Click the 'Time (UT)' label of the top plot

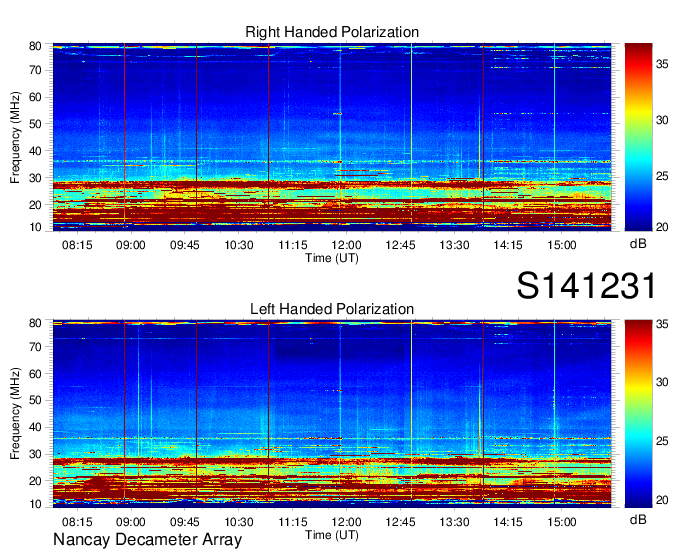pyautogui.click(x=332, y=258)
